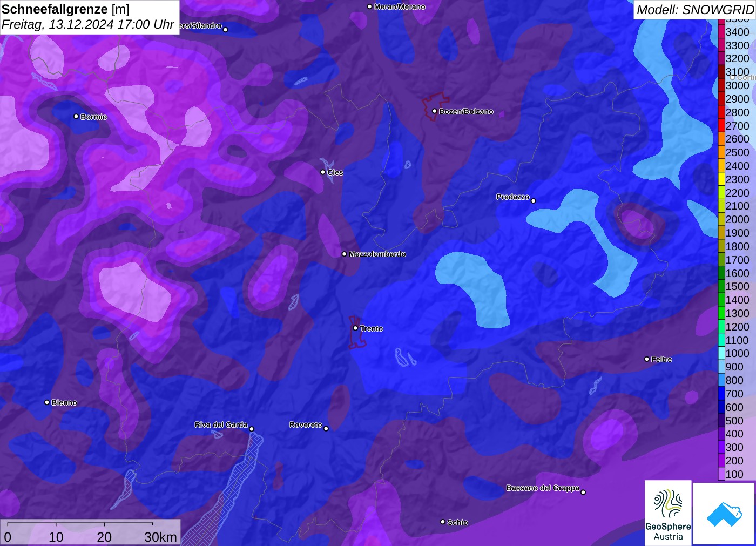Viewport: 756px width, 546px height.
Task: Select the 2300 m yellow legend swatch
Action: click(x=721, y=179)
